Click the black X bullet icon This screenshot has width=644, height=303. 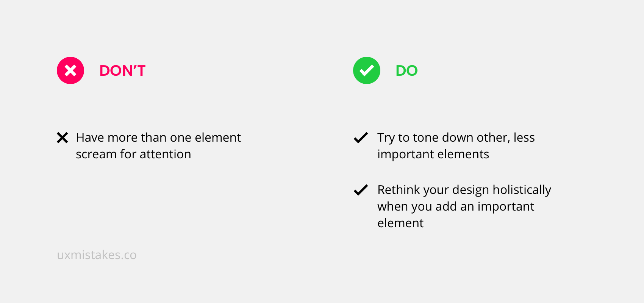coord(63,138)
